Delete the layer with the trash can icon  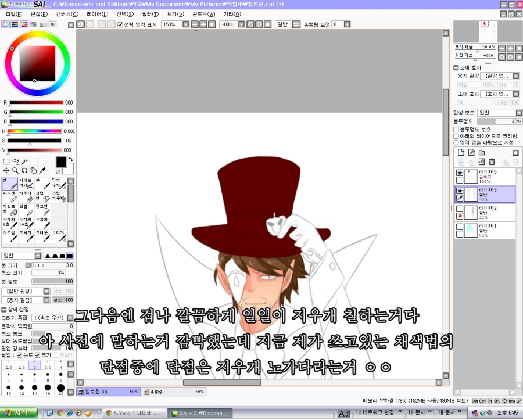(492, 161)
